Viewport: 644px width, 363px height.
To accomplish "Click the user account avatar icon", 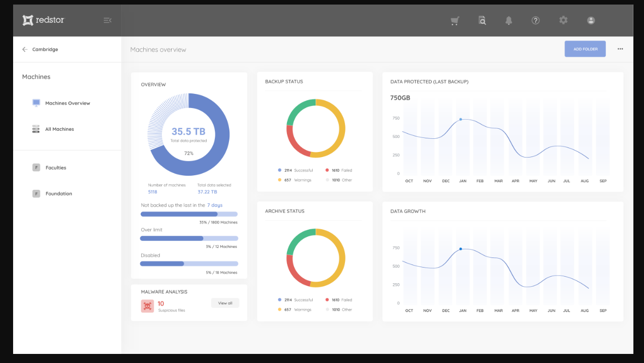I will [591, 20].
